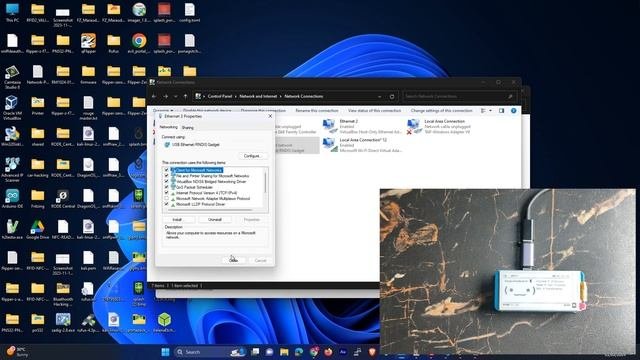Enable Microsoft Network Adapter Multiplexor Protocol
This screenshot has width=640, height=360.
[166, 199]
